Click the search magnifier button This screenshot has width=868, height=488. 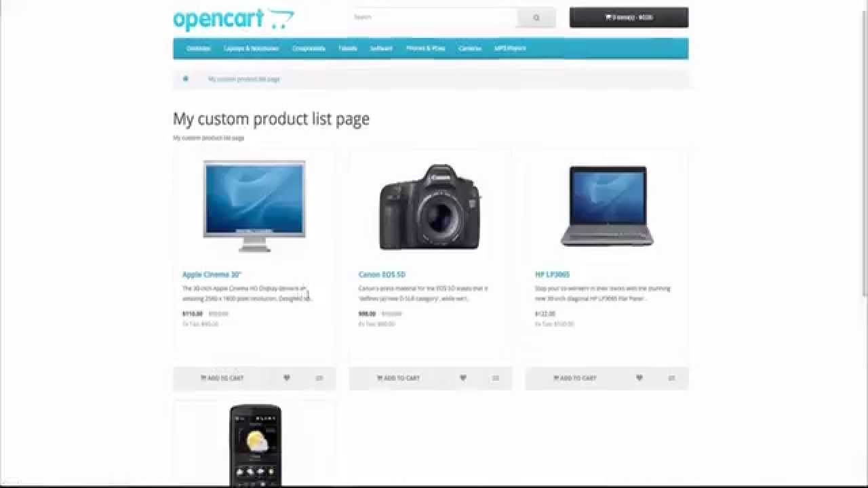536,18
